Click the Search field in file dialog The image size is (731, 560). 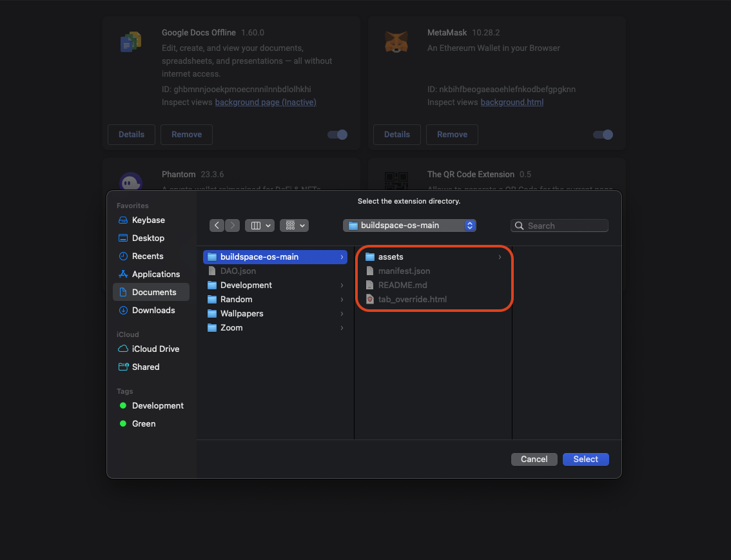tap(560, 226)
